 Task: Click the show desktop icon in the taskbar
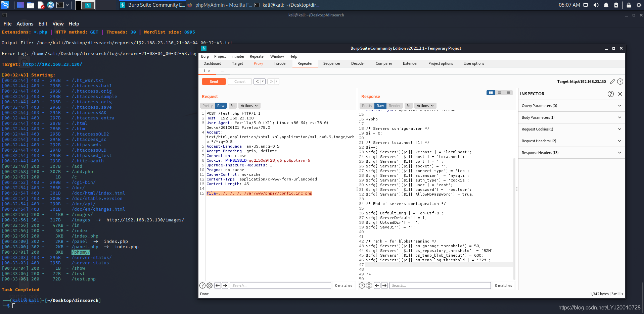point(20,5)
